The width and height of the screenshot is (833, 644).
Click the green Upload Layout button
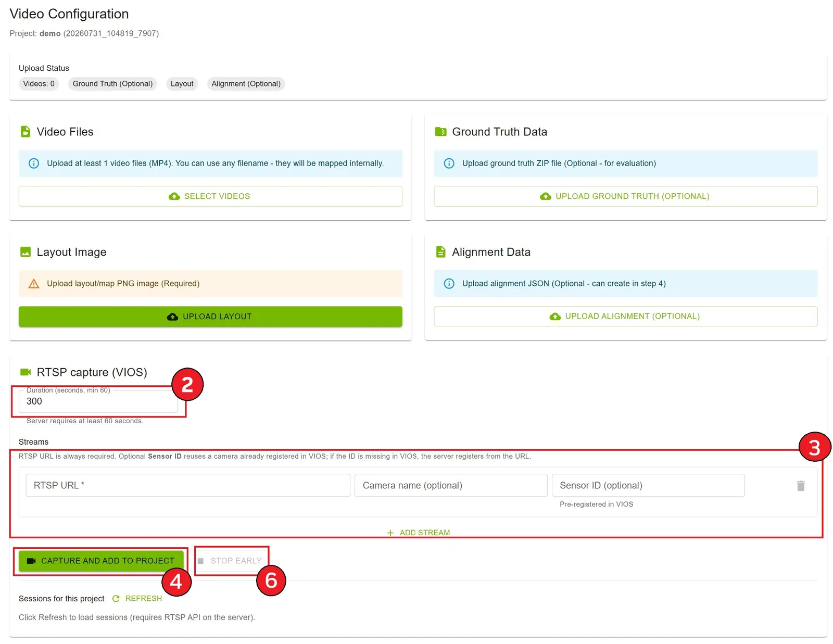click(210, 317)
